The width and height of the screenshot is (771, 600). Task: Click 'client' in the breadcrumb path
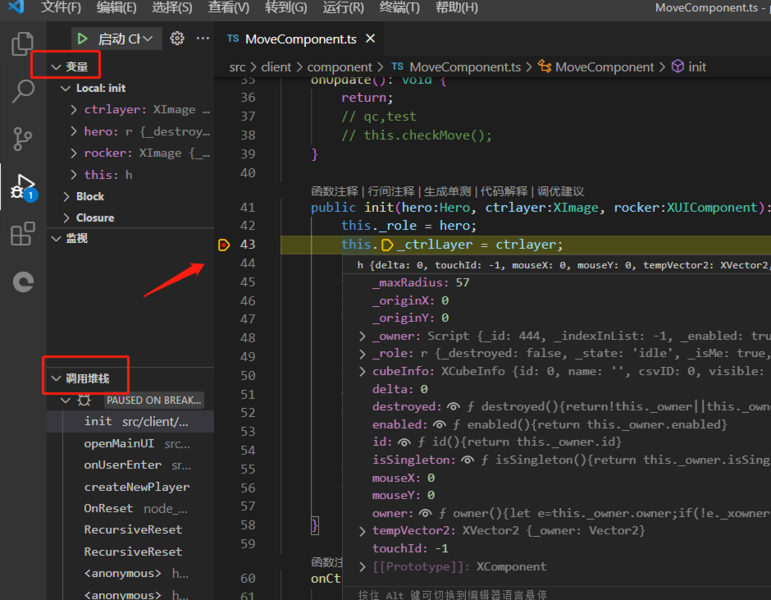(276, 67)
